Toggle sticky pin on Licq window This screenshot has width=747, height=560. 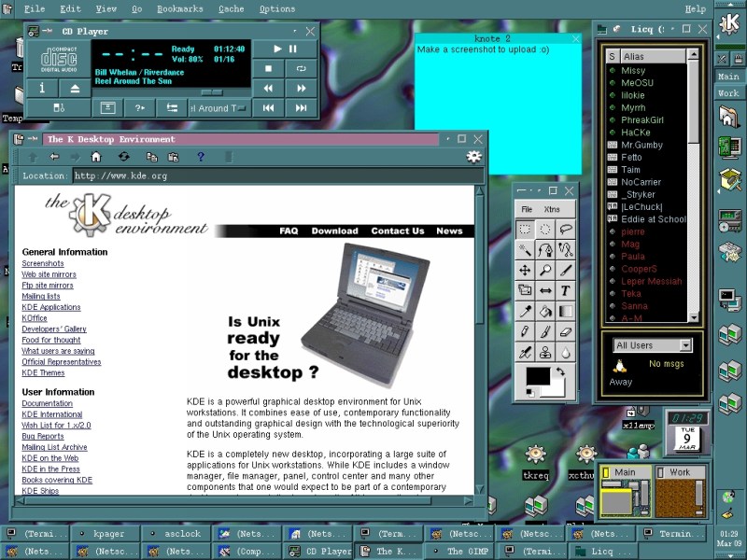click(x=617, y=29)
